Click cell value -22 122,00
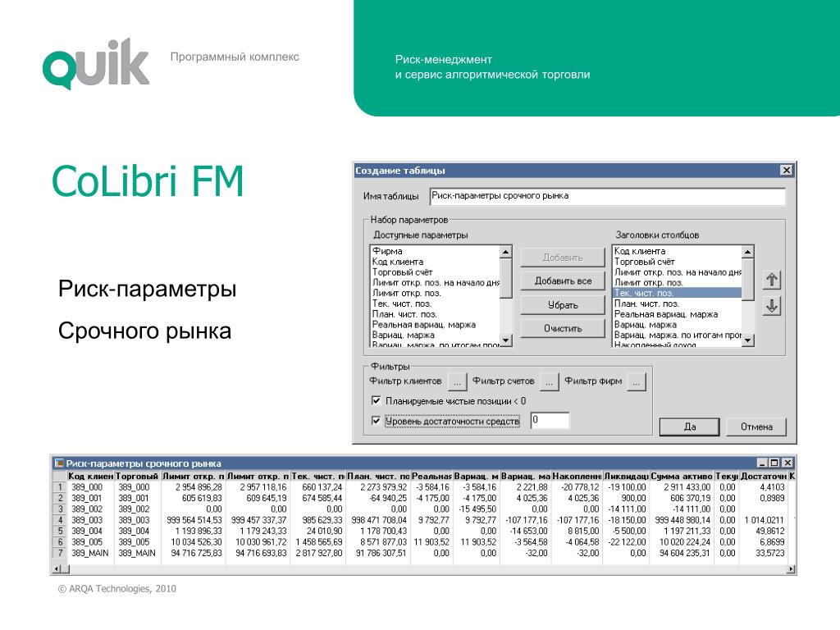840x630 pixels. coord(627,541)
